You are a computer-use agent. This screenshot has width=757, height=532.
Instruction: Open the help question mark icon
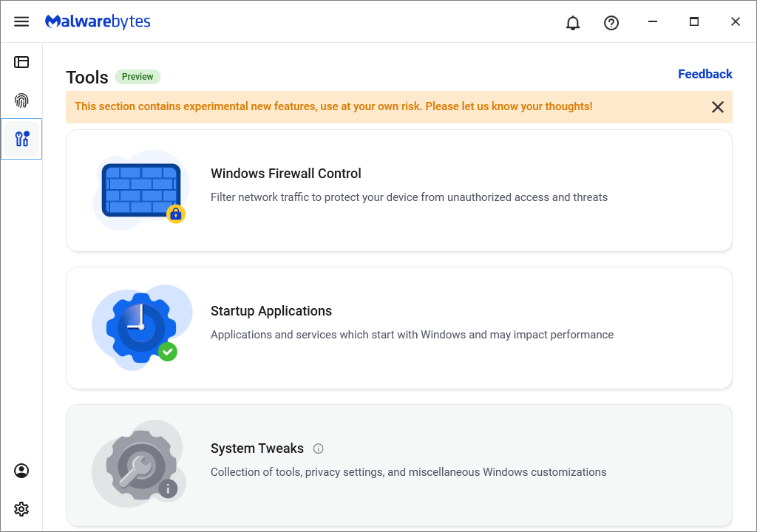coord(611,23)
